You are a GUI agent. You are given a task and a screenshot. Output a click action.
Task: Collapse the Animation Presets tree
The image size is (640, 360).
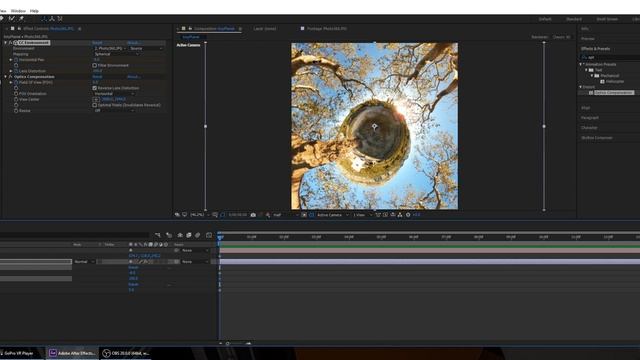tap(580, 64)
